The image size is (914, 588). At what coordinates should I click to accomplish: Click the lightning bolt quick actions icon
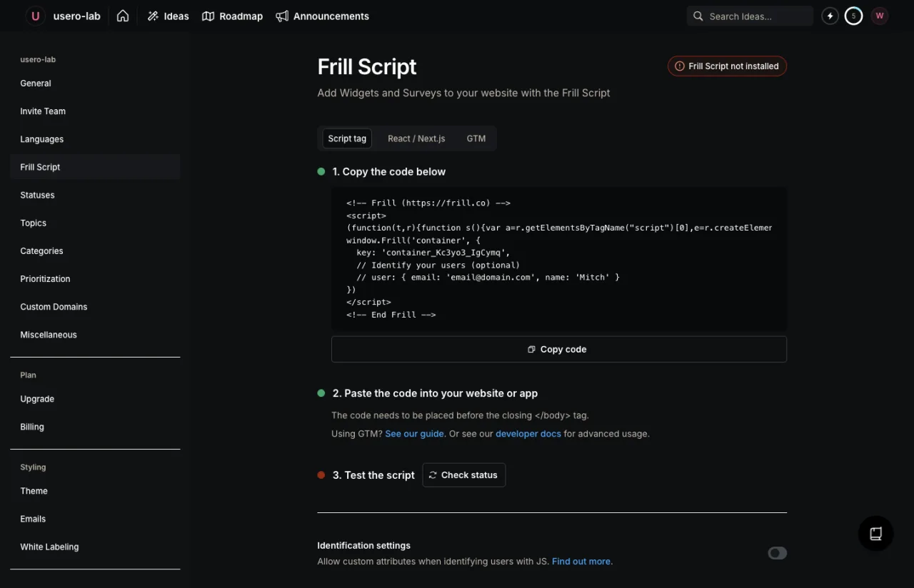[x=830, y=16]
